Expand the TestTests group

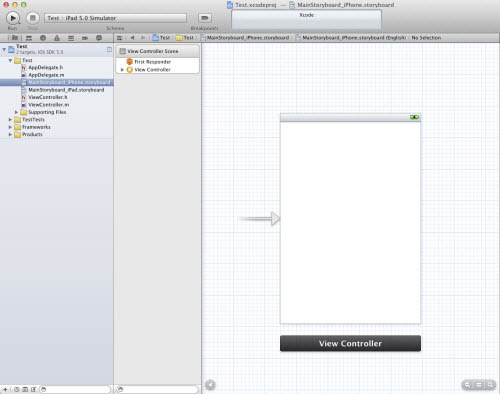tap(10, 120)
